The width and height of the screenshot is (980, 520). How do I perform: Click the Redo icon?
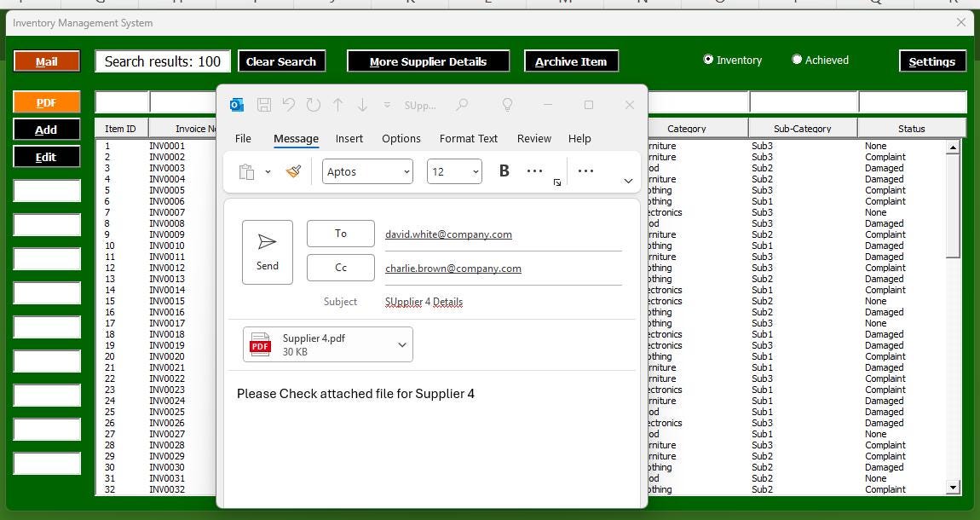click(313, 104)
